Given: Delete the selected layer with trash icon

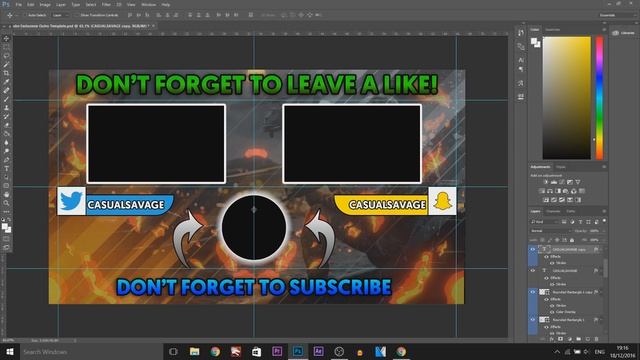Looking at the screenshot, I should coord(596,339).
